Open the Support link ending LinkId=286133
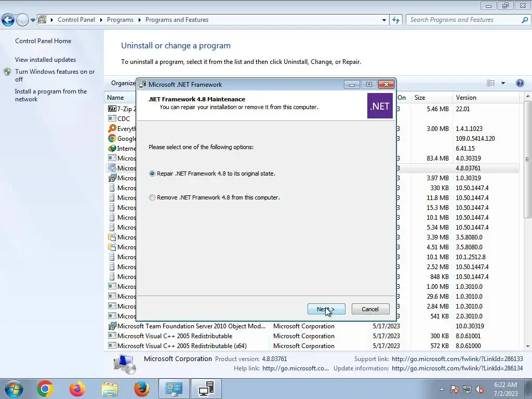The image size is (532, 399). point(457,358)
